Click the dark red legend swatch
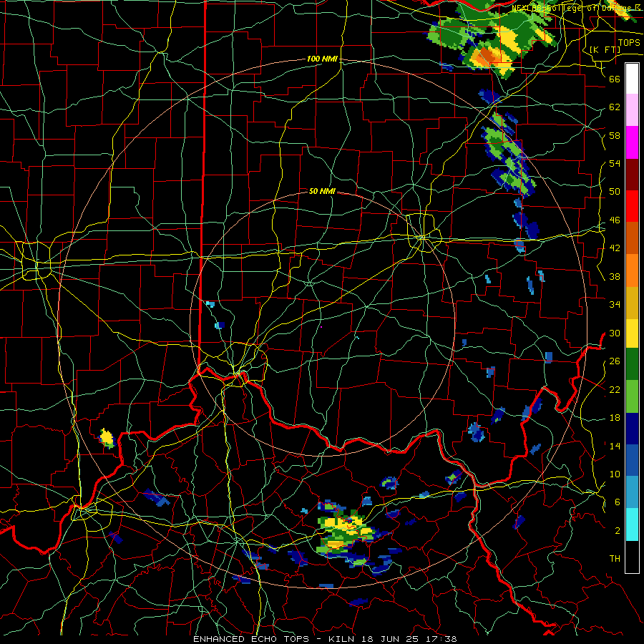 click(632, 175)
